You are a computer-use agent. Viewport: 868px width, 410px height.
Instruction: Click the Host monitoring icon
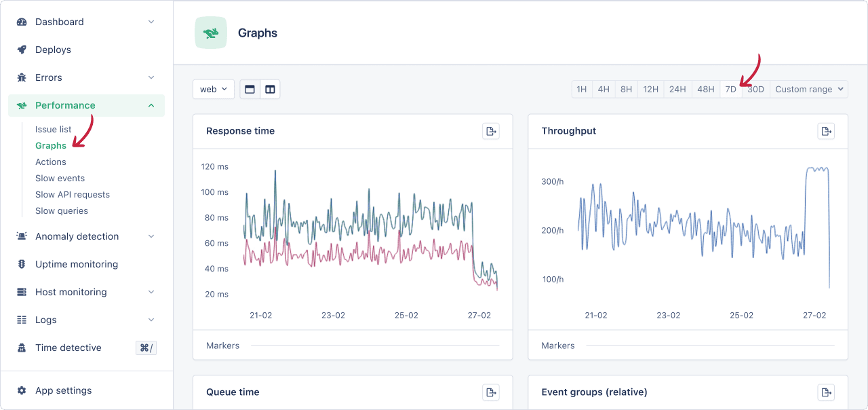(22, 292)
